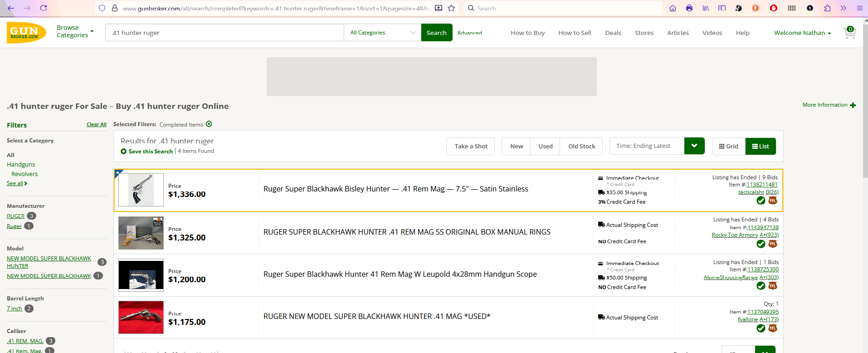This screenshot has width=868, height=353.
Task: Open the shopping cart icon
Action: point(849,33)
